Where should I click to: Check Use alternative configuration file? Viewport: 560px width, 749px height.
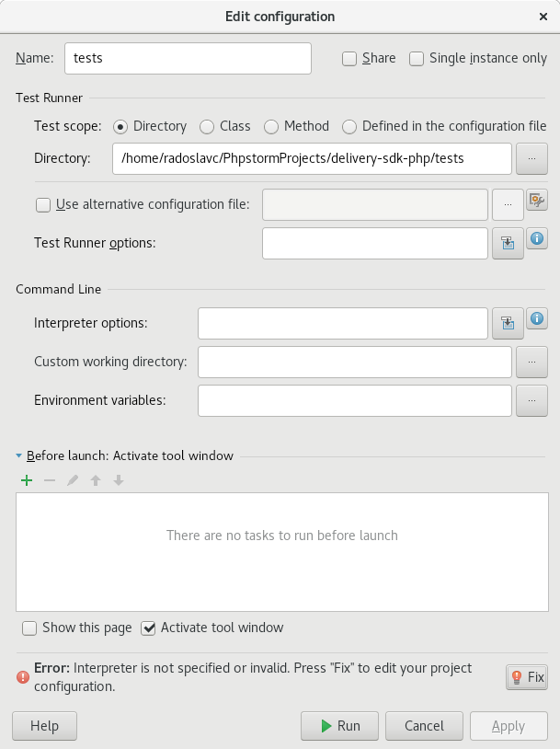[x=43, y=205]
